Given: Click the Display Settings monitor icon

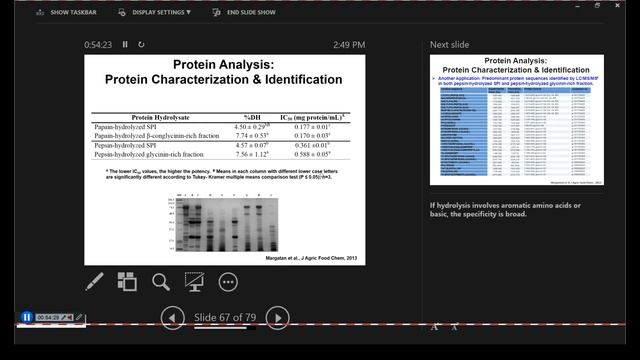Looking at the screenshot, I should tap(122, 12).
